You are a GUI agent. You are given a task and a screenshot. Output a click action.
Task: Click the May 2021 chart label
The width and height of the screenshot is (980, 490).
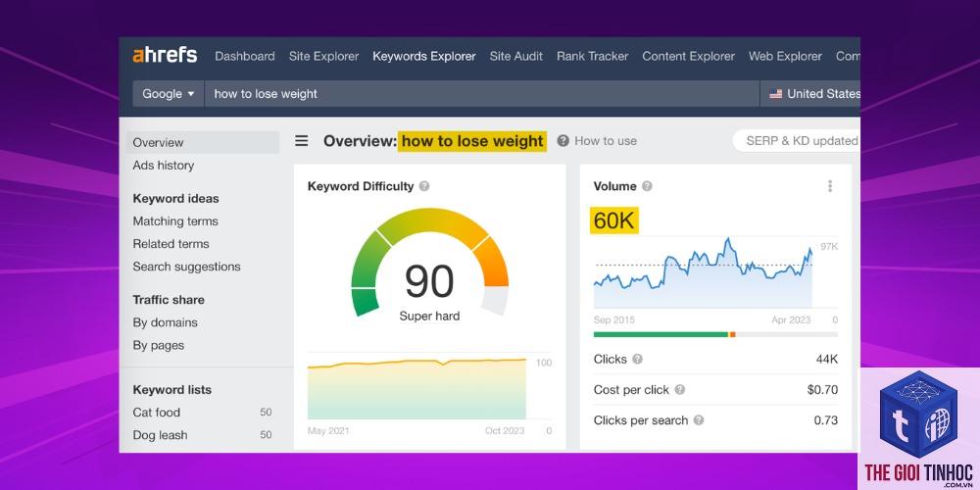328,430
